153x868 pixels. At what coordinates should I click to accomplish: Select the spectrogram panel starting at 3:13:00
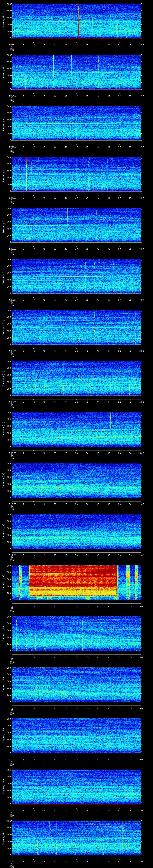[77, 633]
